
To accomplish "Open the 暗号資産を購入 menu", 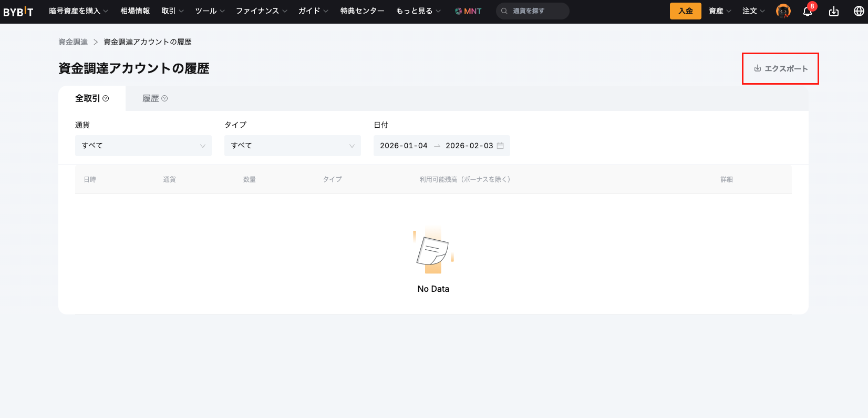I will 78,11.
